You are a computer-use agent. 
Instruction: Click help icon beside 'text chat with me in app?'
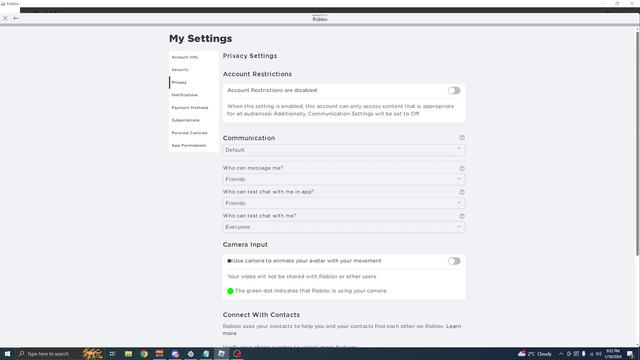[462, 192]
